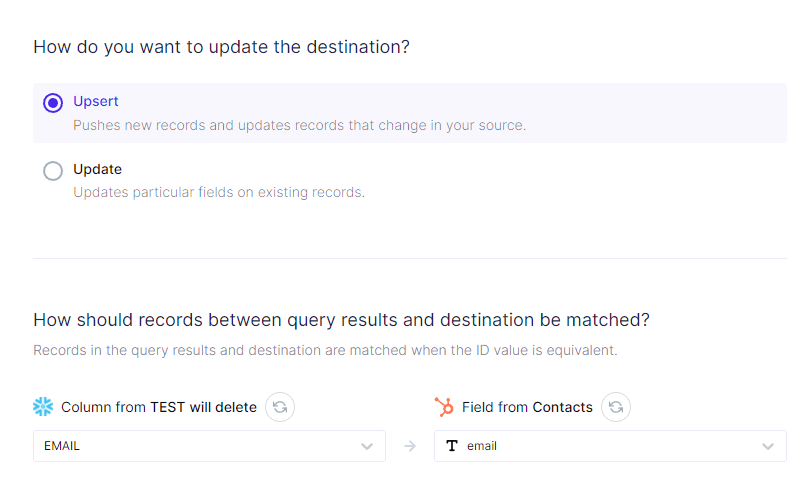Click the "Column from TEST will delete" label

pyautogui.click(x=159, y=407)
